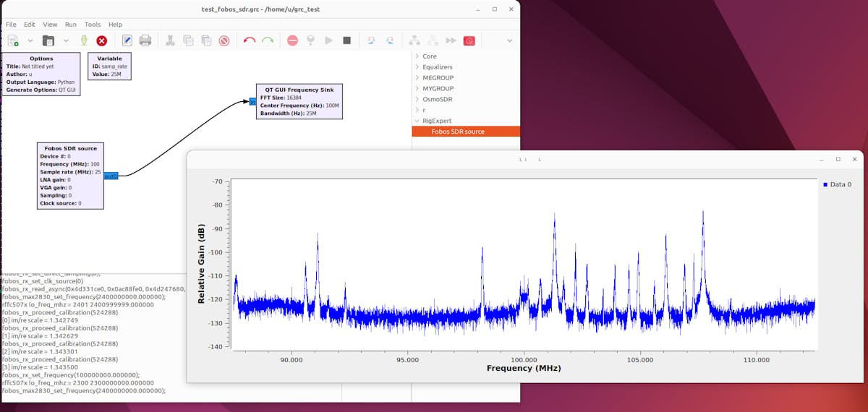The image size is (868, 412).
Task: Open the dropdown arrow beside New flowgraph
Action: [x=30, y=40]
